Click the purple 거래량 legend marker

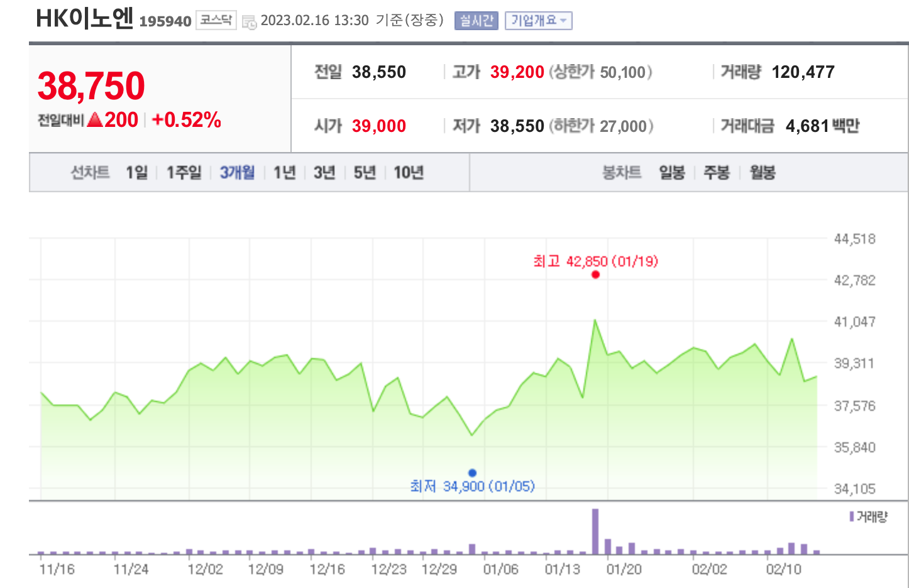click(852, 516)
